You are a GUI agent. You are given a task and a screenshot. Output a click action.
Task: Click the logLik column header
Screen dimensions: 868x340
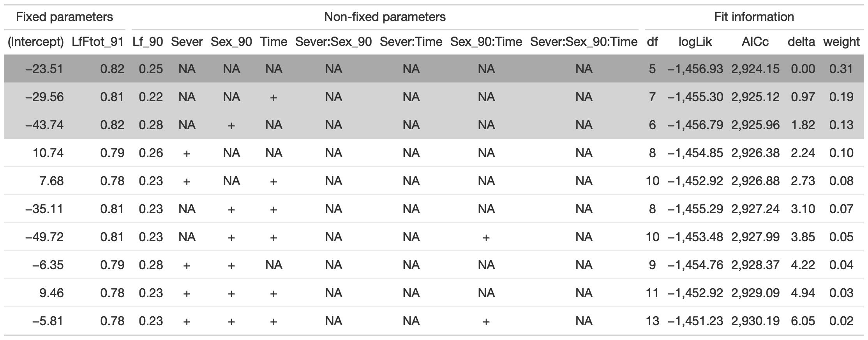pos(695,42)
